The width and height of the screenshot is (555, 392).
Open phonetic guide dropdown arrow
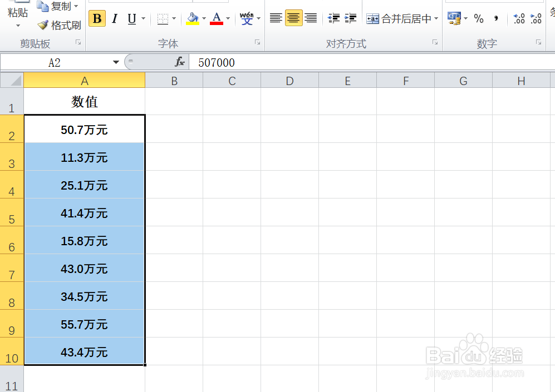(259, 18)
